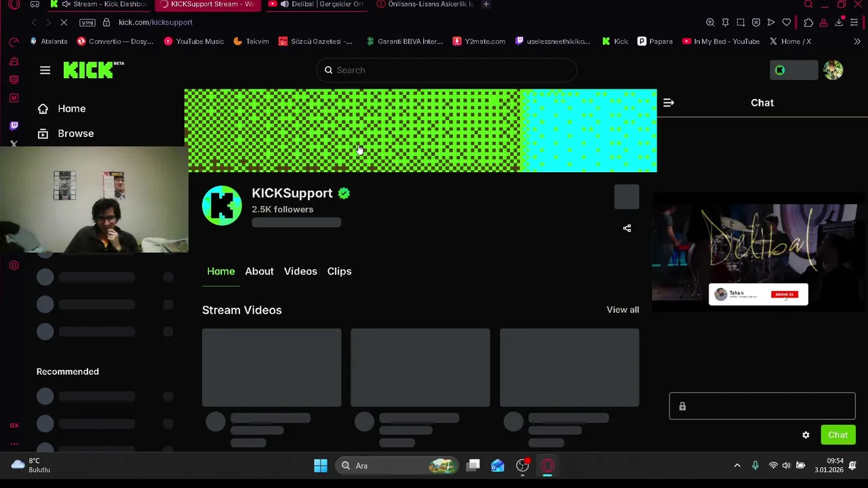Open browser extensions cube icon
The image size is (868, 488).
[808, 22]
